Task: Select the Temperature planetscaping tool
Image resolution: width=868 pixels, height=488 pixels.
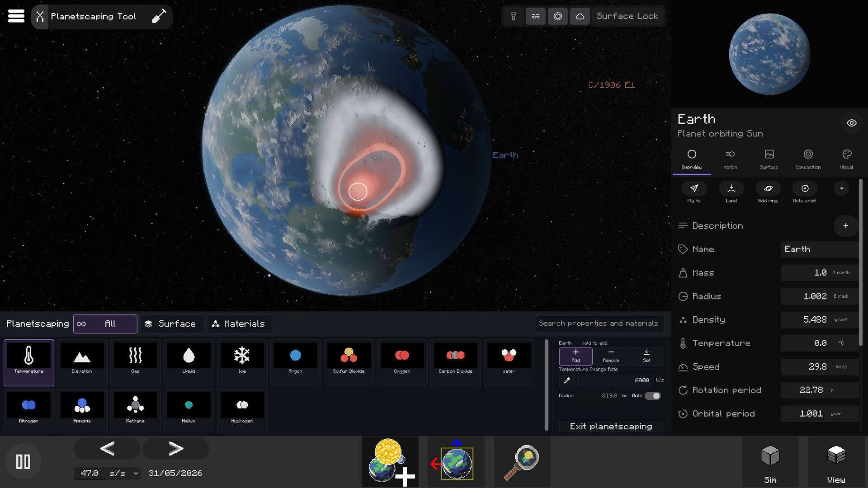Action: 29,362
